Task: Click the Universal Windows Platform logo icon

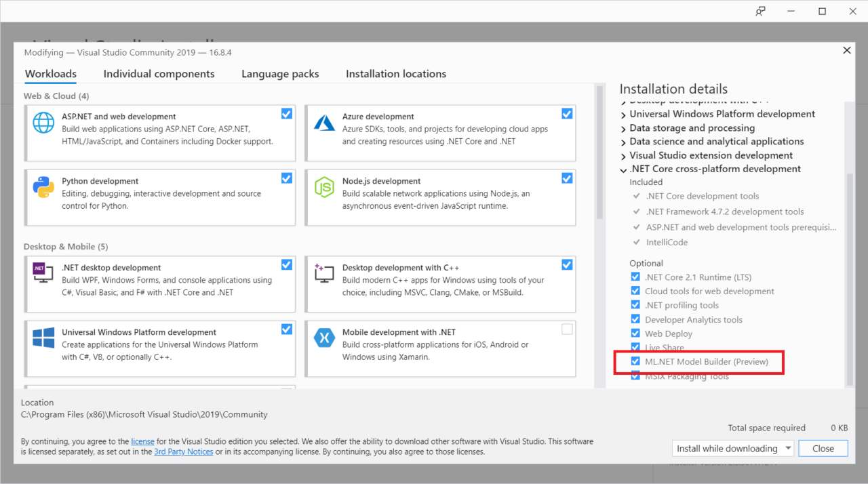Action: (43, 338)
